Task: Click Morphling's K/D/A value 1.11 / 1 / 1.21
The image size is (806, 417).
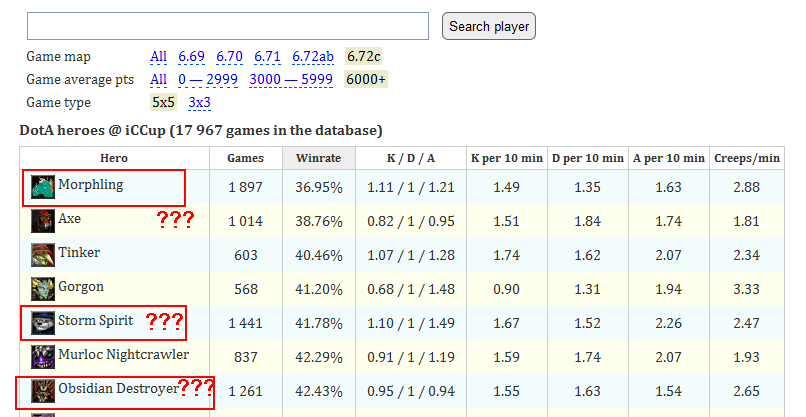Action: [x=411, y=187]
